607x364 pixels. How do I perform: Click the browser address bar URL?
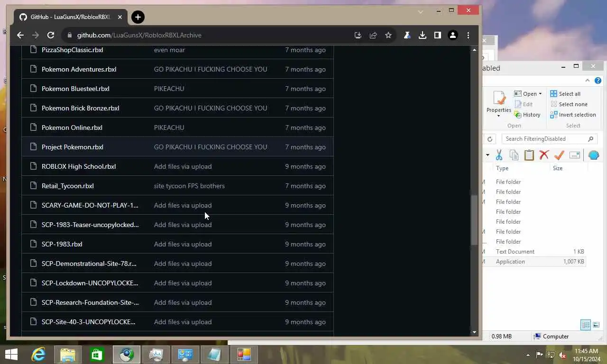139,35
